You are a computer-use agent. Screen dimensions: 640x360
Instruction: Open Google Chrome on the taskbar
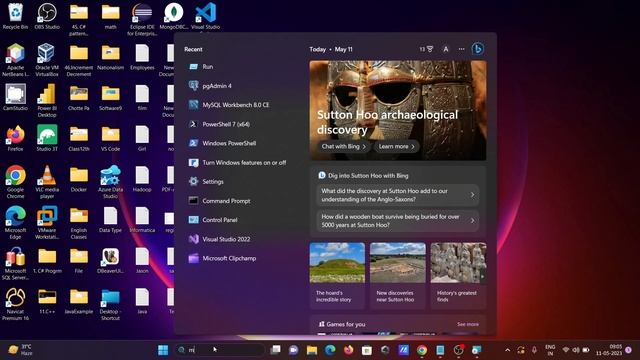click(x=422, y=350)
